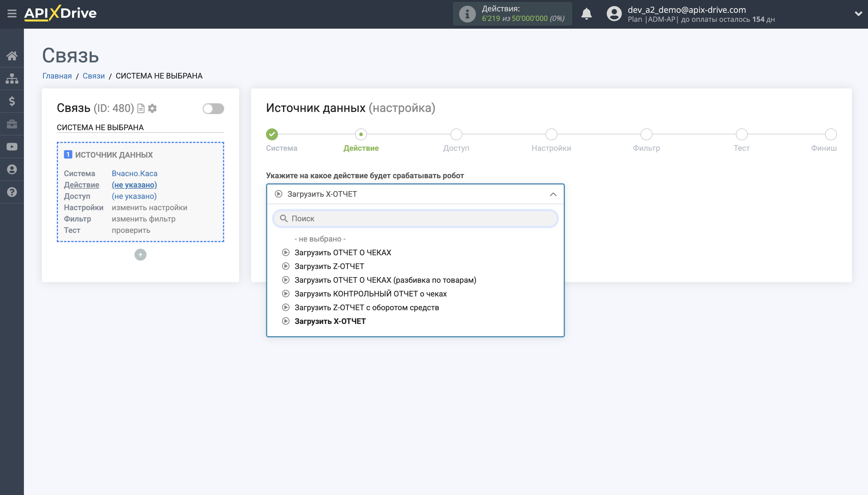The height and width of the screenshot is (495, 868).
Task: Open connection settings gear icon
Action: (x=152, y=108)
